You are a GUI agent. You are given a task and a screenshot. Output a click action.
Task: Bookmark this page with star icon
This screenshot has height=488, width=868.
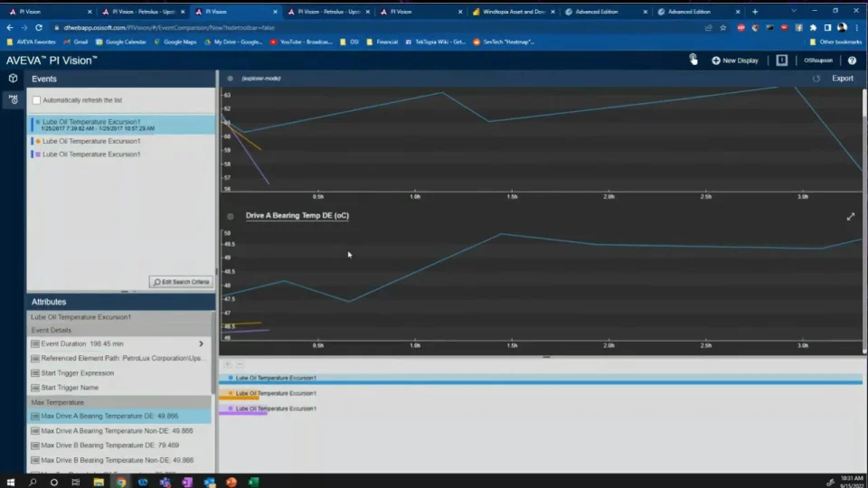pos(723,27)
